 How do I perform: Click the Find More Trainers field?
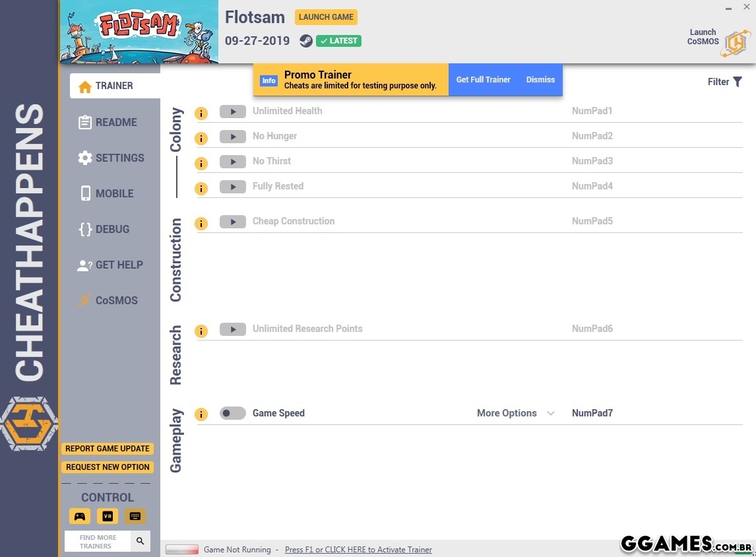click(x=98, y=541)
